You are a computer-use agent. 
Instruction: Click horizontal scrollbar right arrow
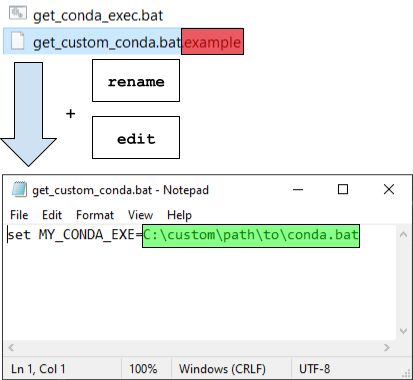(387, 348)
